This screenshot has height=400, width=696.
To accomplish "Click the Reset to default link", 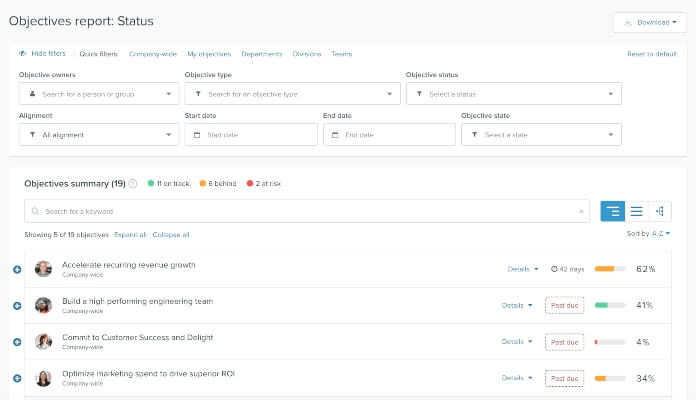I will point(651,54).
